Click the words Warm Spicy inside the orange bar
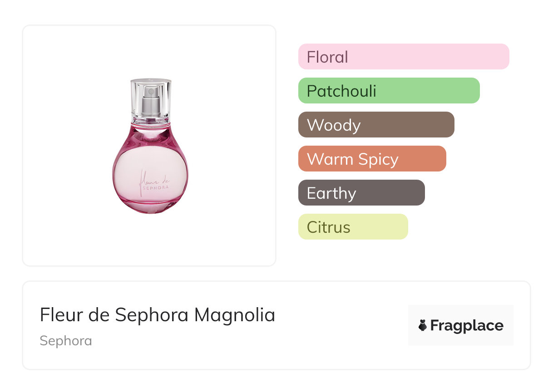The image size is (553, 392). [353, 160]
